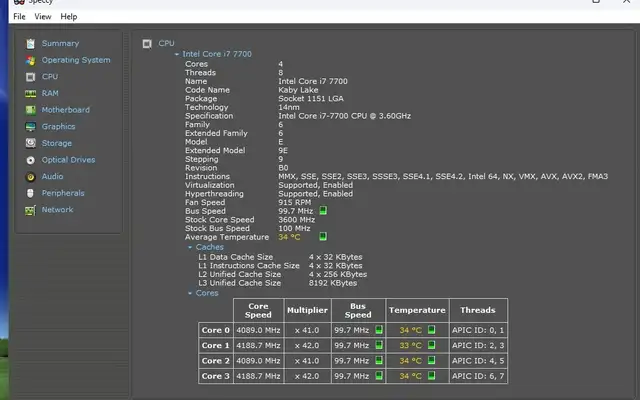Select the Peripherals mouse icon
This screenshot has width=640, height=400.
[30, 193]
